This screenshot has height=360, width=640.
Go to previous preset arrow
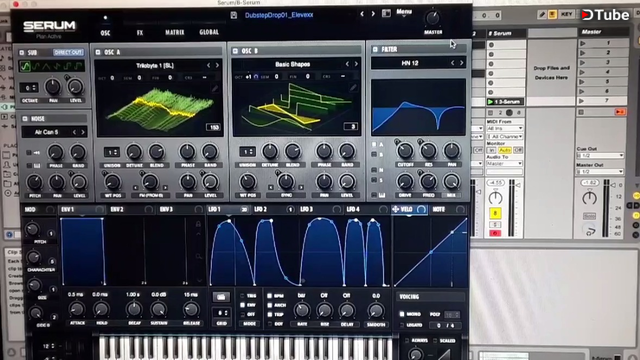362,14
